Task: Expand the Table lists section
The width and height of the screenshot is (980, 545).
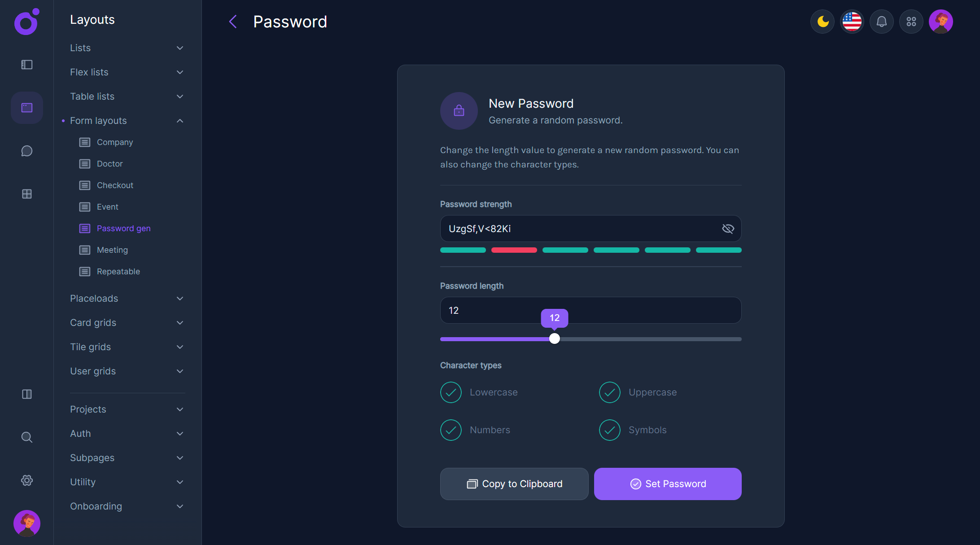Action: tap(127, 97)
